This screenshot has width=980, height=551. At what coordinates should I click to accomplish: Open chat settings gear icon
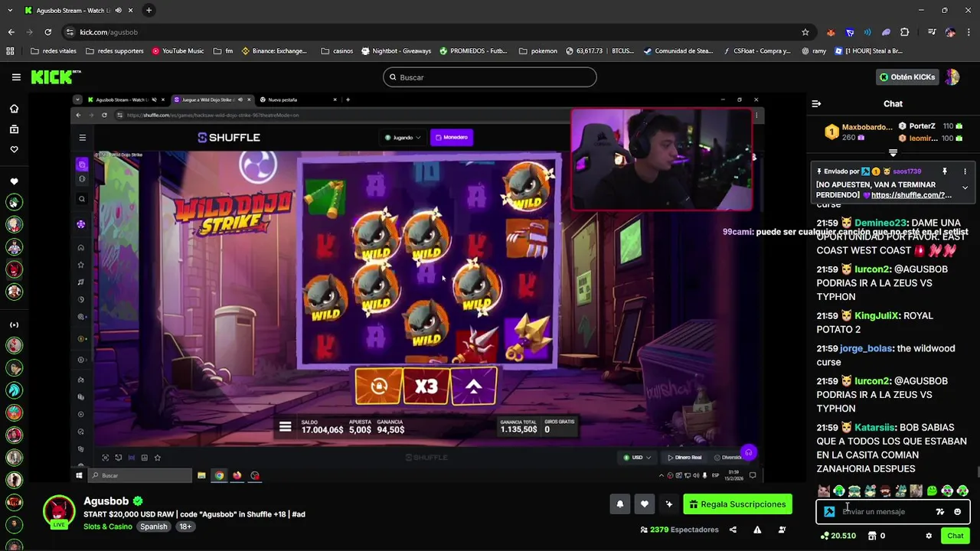929,536
